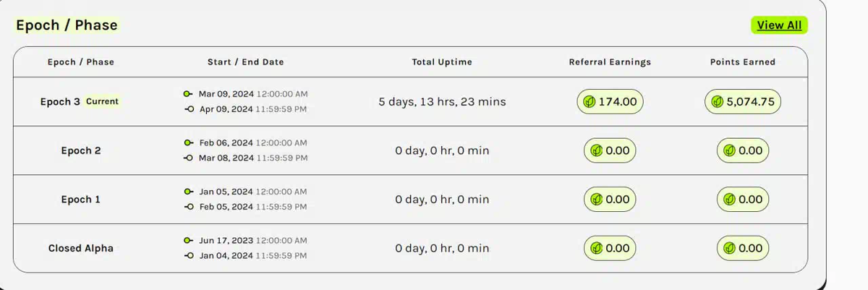Click the green start-date marker for Epoch 3
This screenshot has height=290, width=868.
click(x=188, y=94)
